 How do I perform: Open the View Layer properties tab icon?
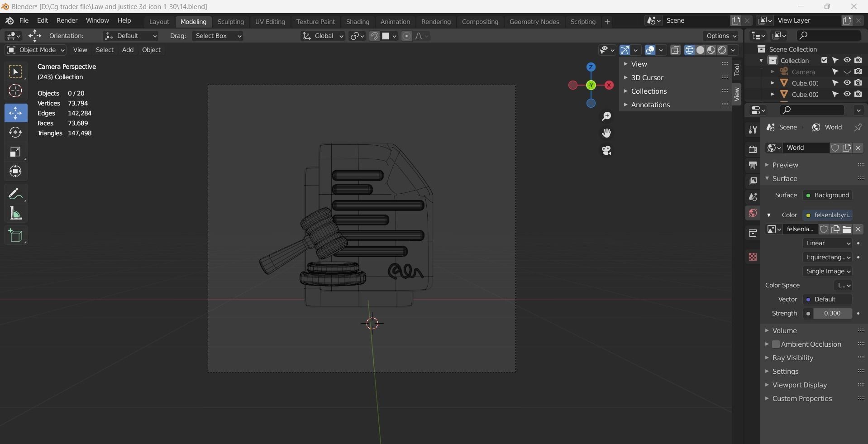pos(753,181)
